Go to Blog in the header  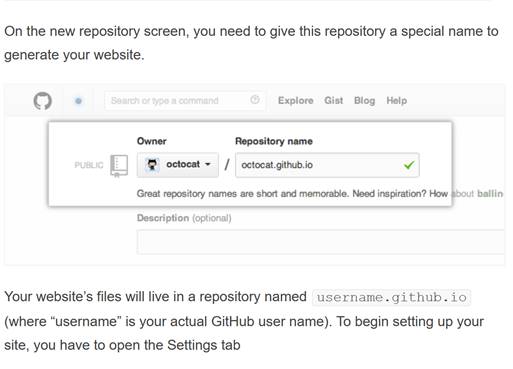tap(364, 101)
